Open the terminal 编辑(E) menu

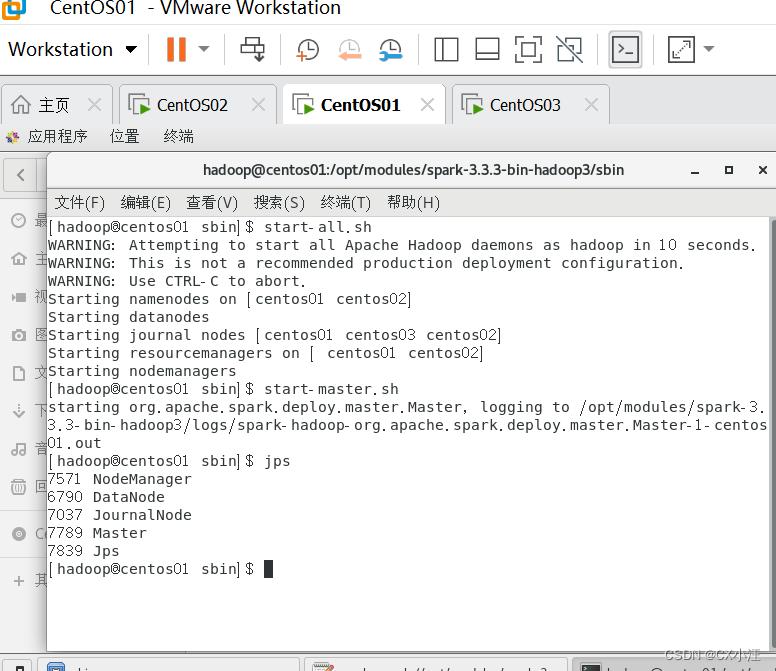pos(146,203)
